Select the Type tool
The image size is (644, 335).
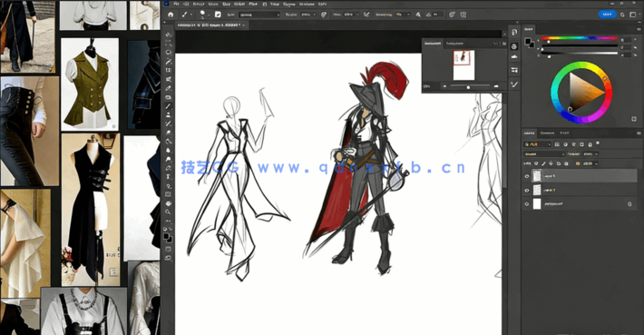(169, 177)
